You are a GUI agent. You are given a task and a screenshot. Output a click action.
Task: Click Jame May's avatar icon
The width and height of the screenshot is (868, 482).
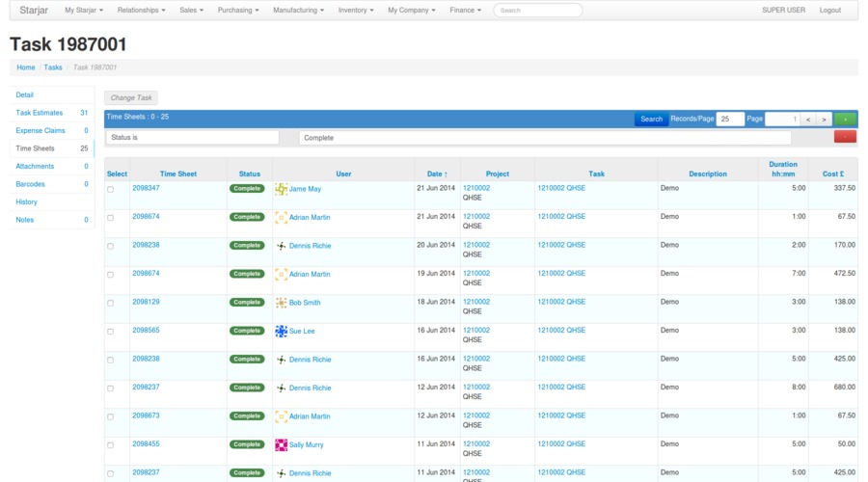click(x=281, y=190)
